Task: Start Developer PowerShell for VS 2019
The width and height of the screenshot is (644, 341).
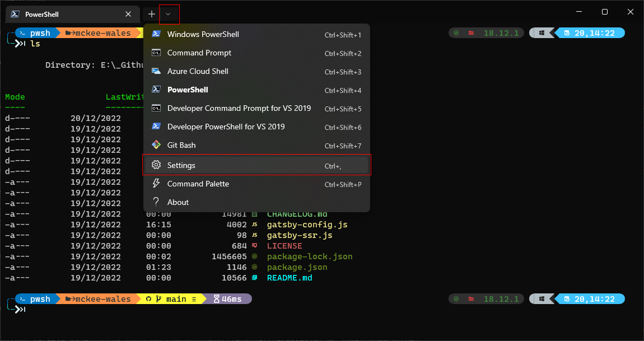Action: [x=256, y=127]
